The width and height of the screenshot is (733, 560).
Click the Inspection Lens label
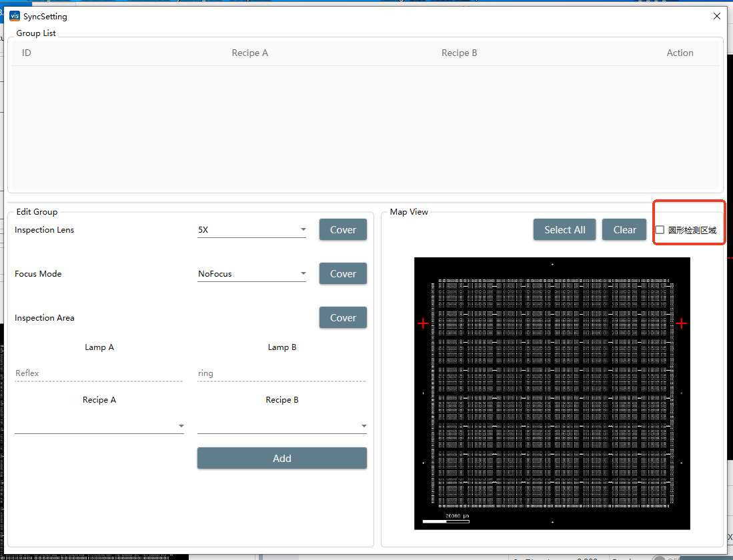(x=45, y=229)
